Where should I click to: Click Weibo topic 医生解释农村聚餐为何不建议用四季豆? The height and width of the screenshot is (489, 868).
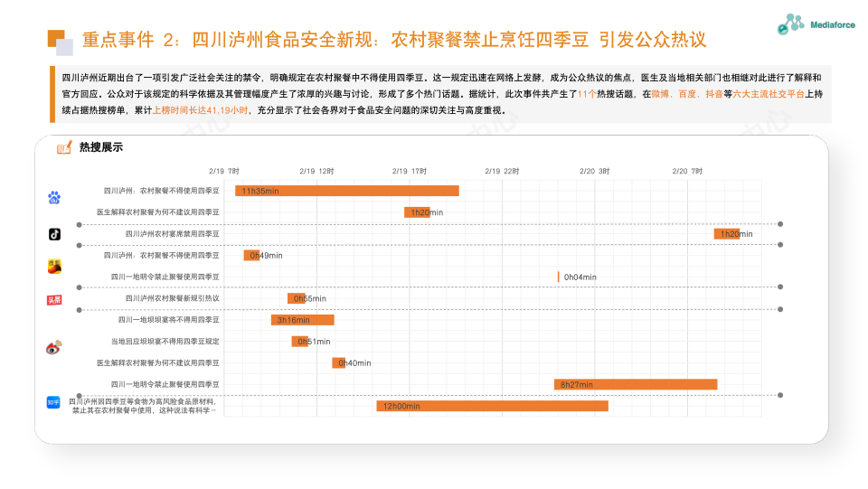pos(157,362)
